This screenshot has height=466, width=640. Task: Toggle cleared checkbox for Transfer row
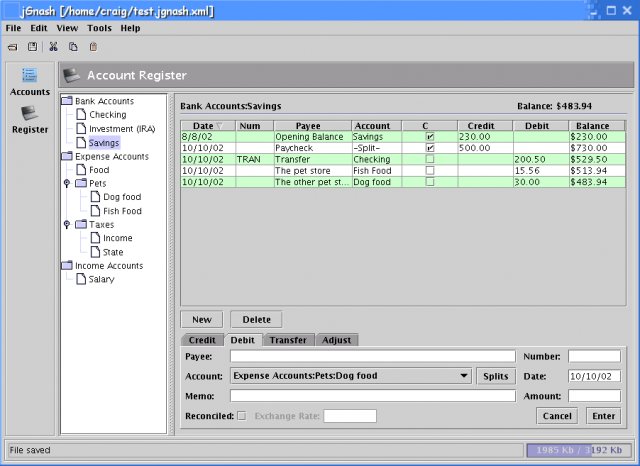pos(430,159)
